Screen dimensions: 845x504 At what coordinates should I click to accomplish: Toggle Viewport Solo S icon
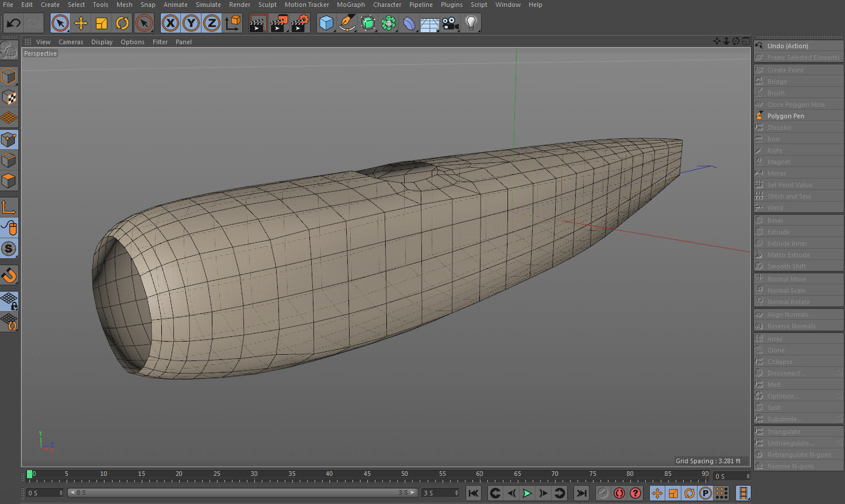click(x=9, y=249)
